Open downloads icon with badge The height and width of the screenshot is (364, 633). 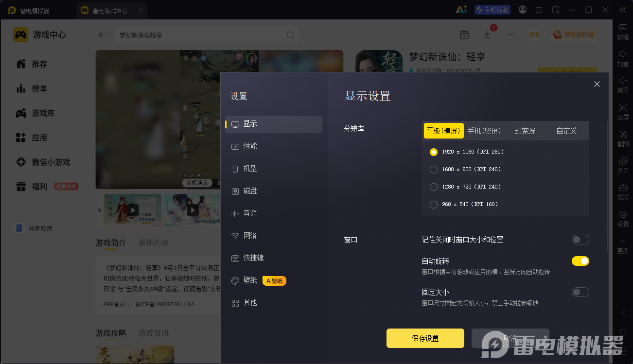click(488, 34)
